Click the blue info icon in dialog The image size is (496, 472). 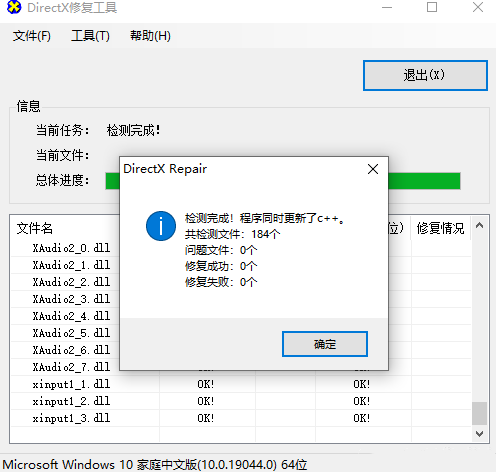(x=161, y=226)
